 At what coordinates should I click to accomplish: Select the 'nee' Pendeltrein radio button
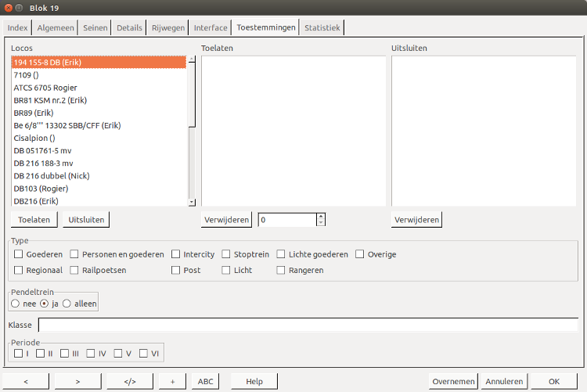point(15,304)
